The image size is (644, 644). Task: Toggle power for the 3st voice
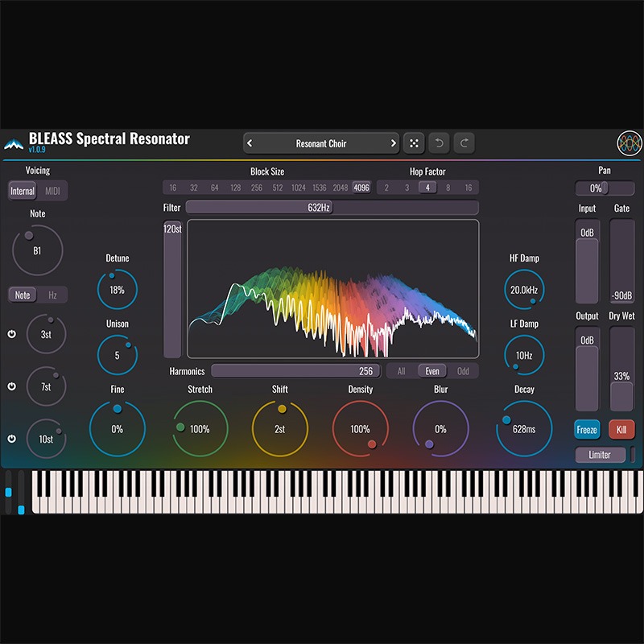click(12, 334)
